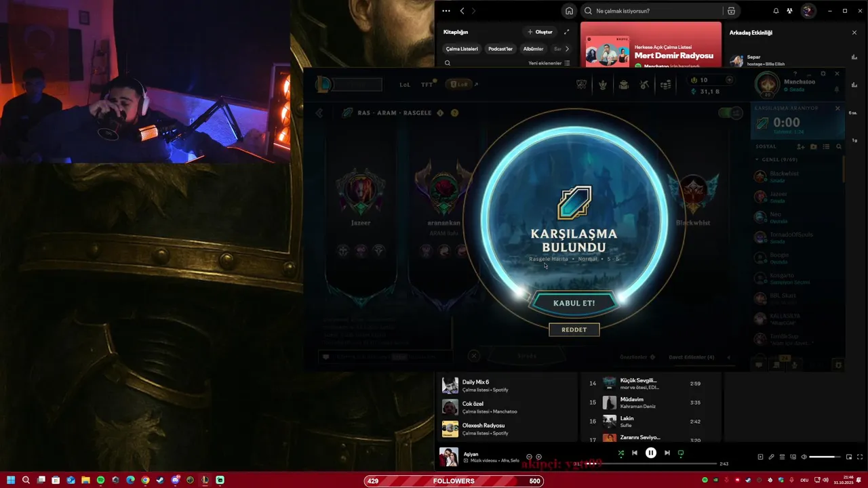
Task: Open Spotify notifications bell
Action: (x=776, y=11)
